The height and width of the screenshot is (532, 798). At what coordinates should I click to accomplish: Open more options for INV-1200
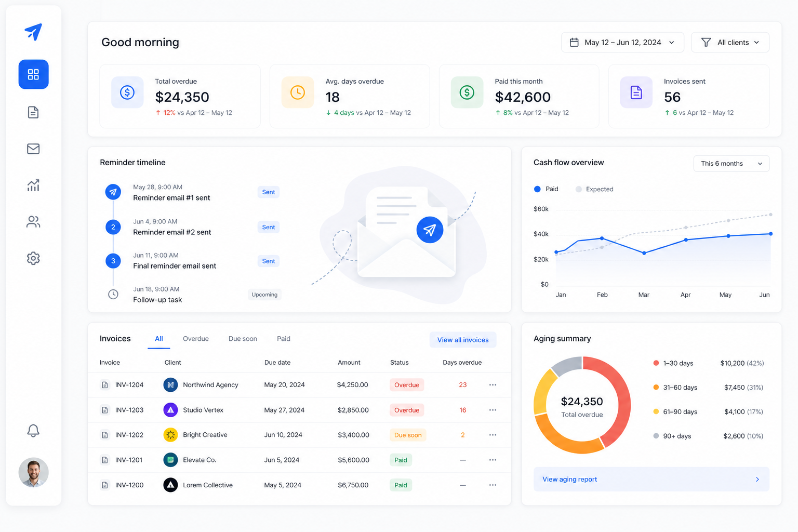[x=493, y=485]
